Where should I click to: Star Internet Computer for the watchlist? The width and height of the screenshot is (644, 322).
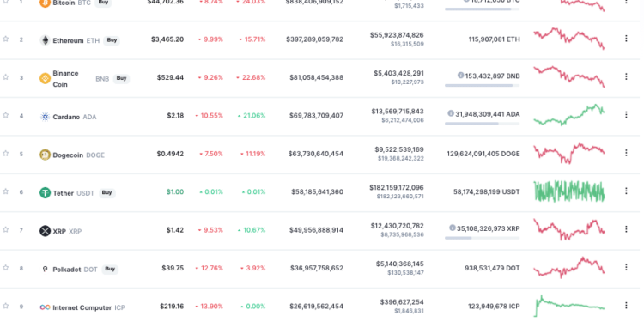point(6,306)
